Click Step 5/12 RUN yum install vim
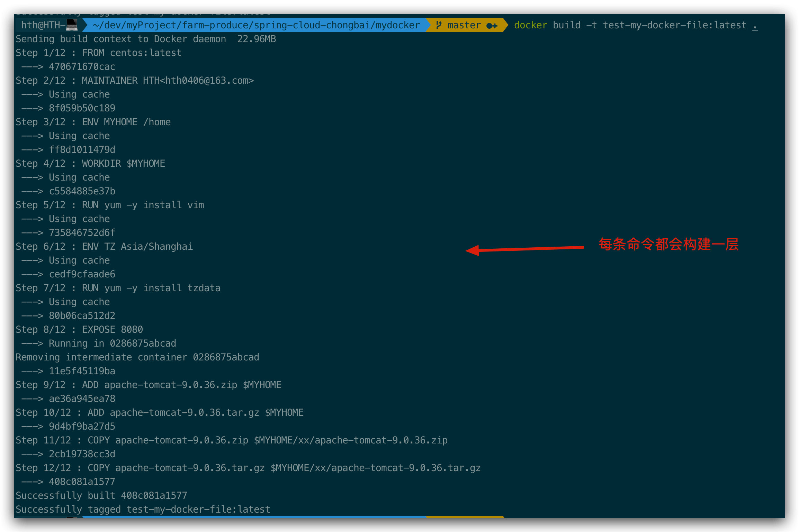Screen dimensions: 799x532 [110, 205]
